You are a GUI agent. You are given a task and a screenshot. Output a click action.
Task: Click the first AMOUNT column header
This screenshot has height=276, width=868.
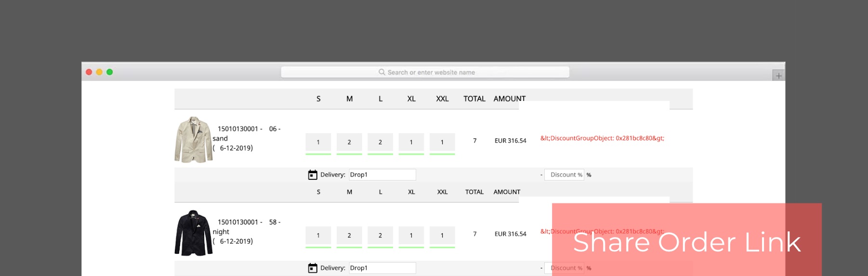510,99
